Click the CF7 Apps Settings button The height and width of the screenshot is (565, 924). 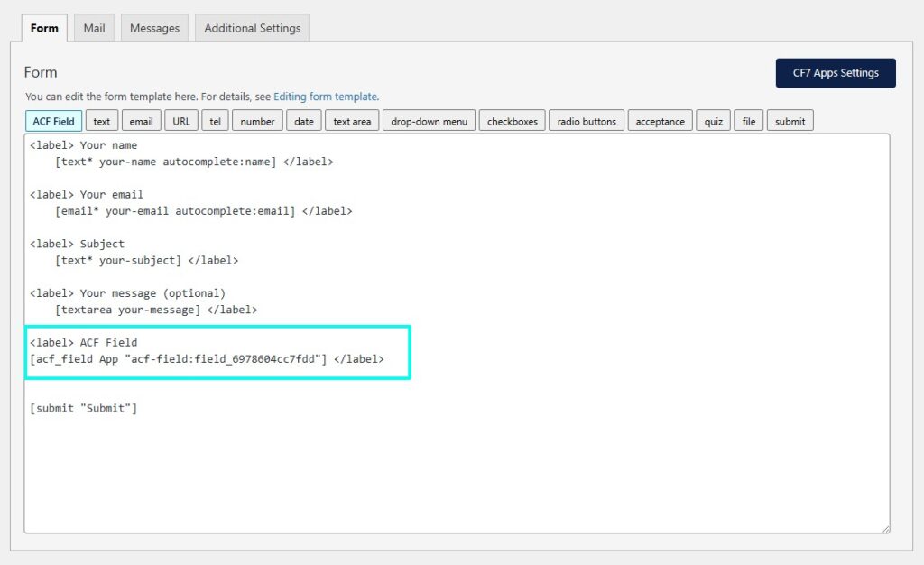pos(835,73)
